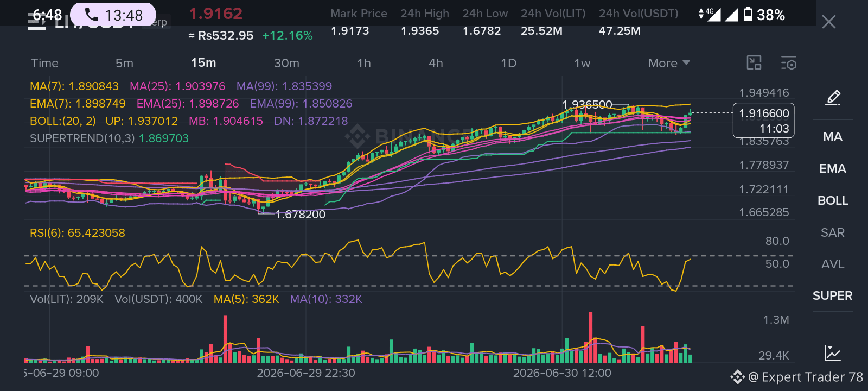Tap the fullscreen chart layout icon
Image resolution: width=868 pixels, height=391 pixels.
[754, 63]
